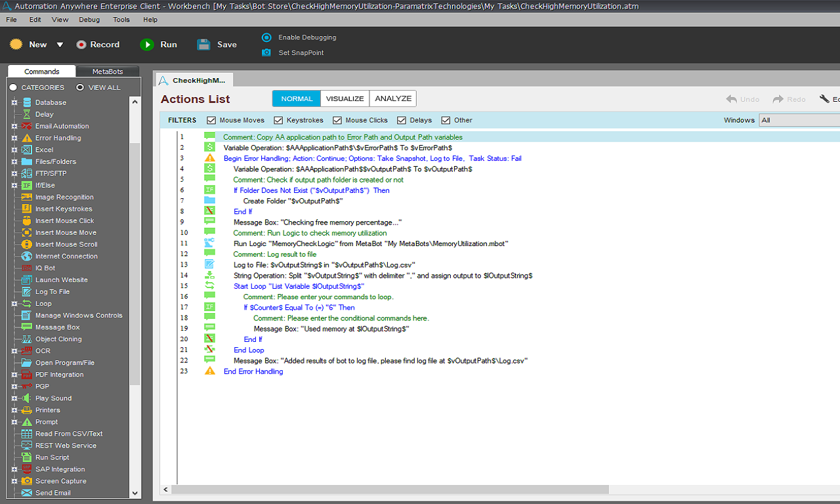The width and height of the screenshot is (840, 504).
Task: Expand the Database command tree node
Action: 14,102
